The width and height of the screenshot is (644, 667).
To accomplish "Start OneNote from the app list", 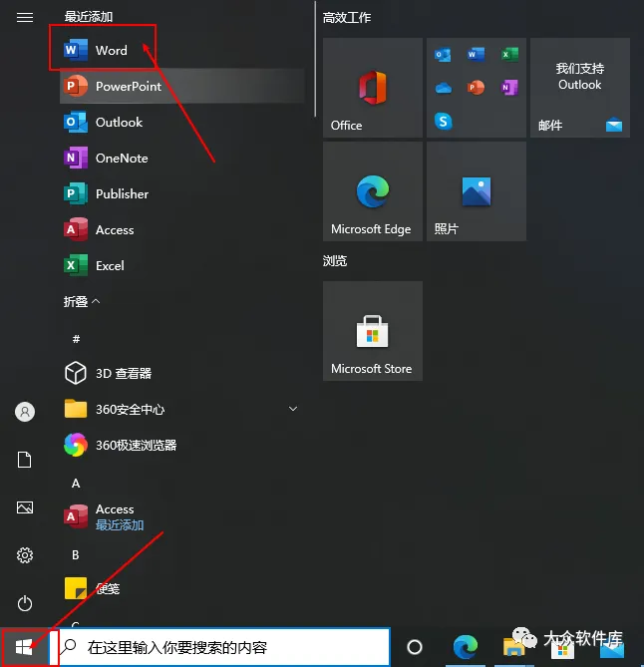I will tap(182, 158).
